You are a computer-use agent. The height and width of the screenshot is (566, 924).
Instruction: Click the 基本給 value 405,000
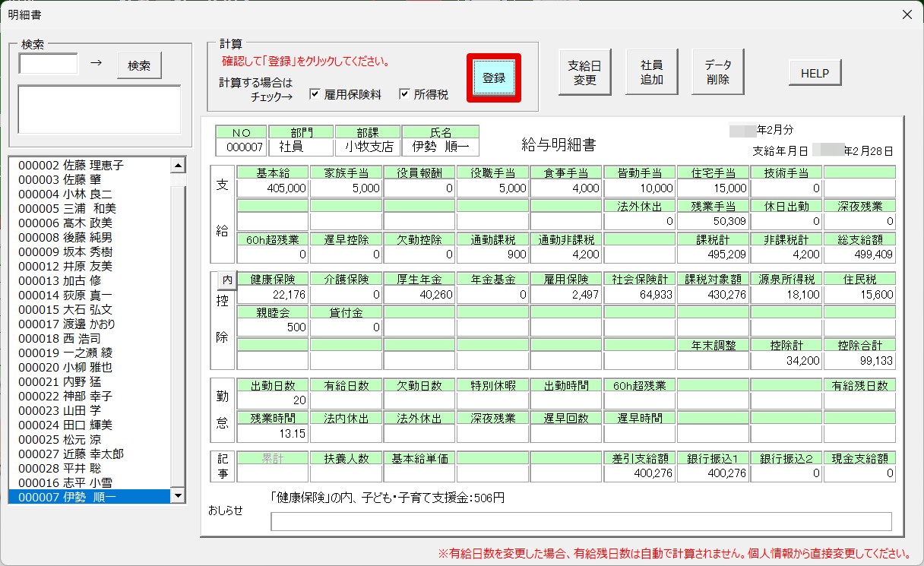click(x=273, y=188)
